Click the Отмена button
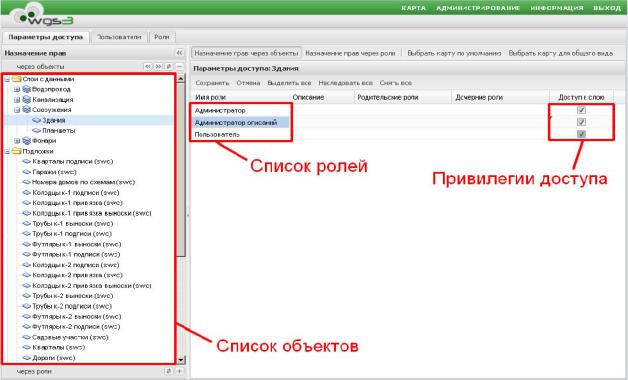This screenshot has width=628, height=380. tap(248, 83)
